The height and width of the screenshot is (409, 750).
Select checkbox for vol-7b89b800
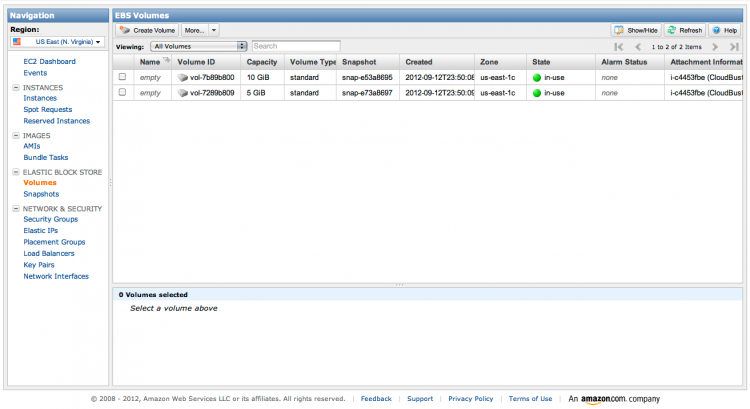pos(122,77)
